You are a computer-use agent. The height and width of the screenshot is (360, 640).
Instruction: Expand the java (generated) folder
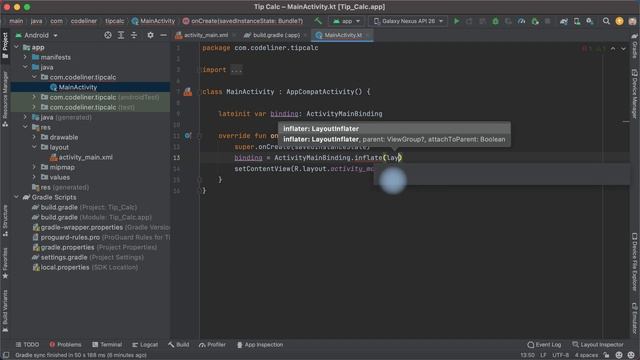coord(25,117)
